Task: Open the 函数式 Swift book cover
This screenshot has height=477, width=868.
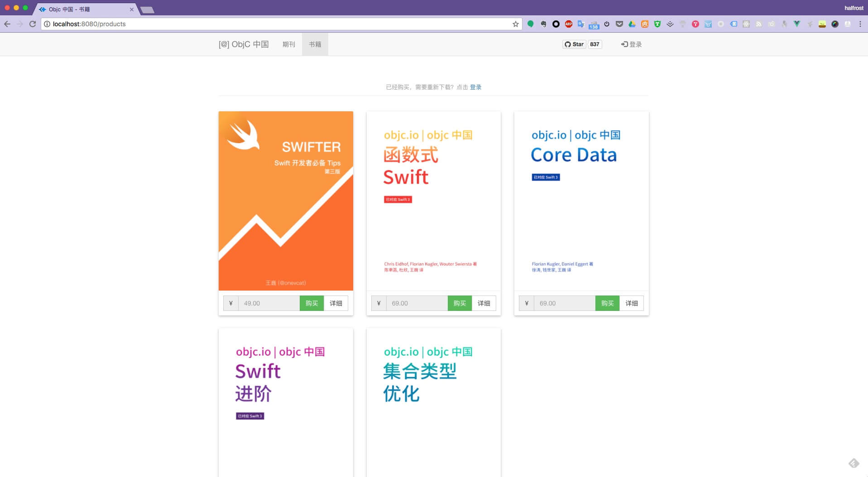Action: coord(434,201)
